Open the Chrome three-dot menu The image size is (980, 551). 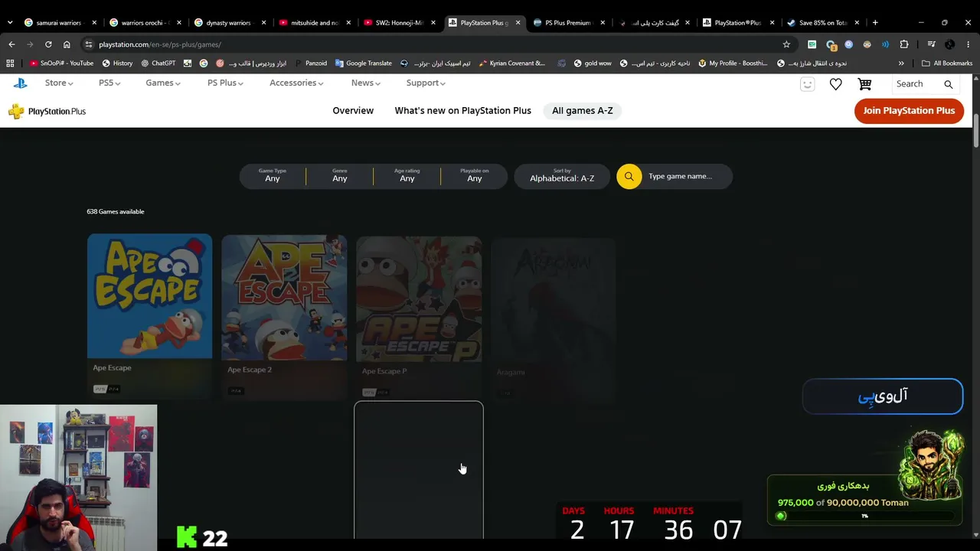click(968, 44)
